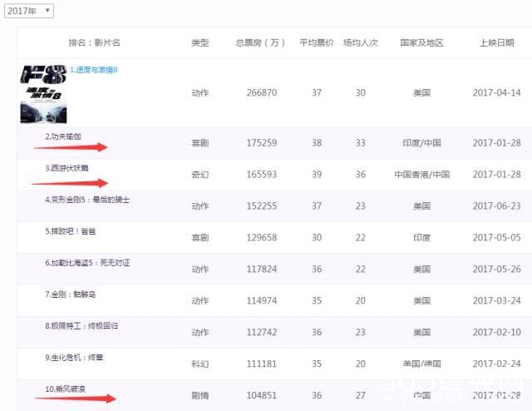The height and width of the screenshot is (411, 532).
Task: Click the red arrow under 功夫瑜伽
Action: (71, 148)
